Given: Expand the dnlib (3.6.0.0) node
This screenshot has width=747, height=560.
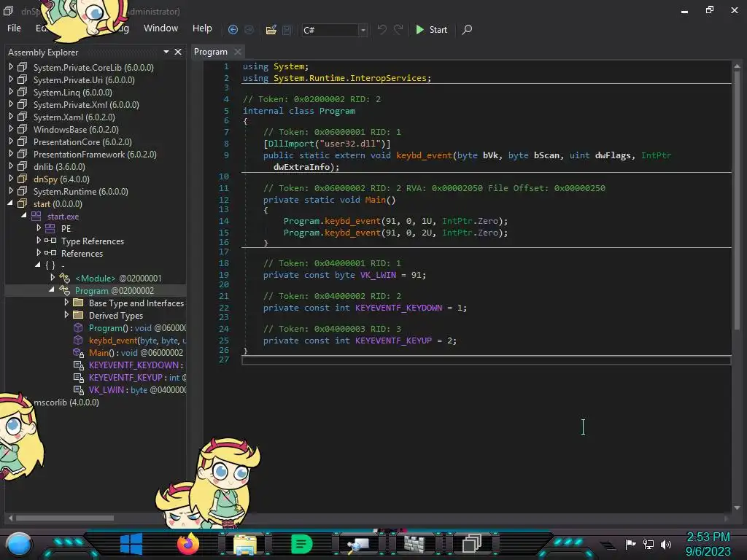Looking at the screenshot, I should tap(11, 166).
